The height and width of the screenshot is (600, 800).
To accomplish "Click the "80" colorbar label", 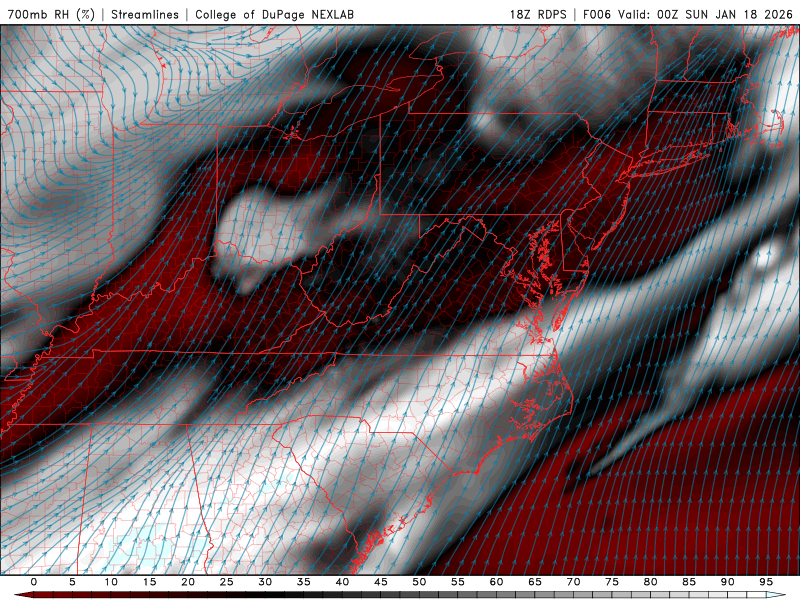I will click(x=650, y=582).
